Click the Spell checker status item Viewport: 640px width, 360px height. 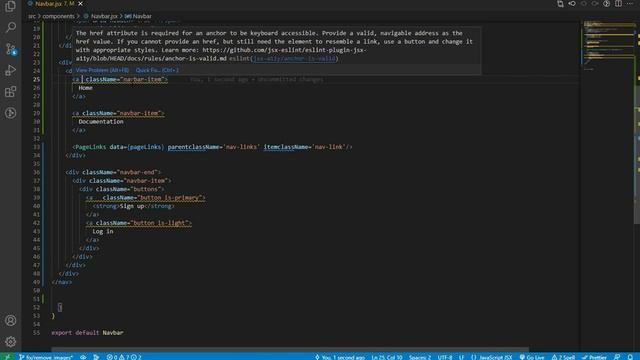(563, 357)
